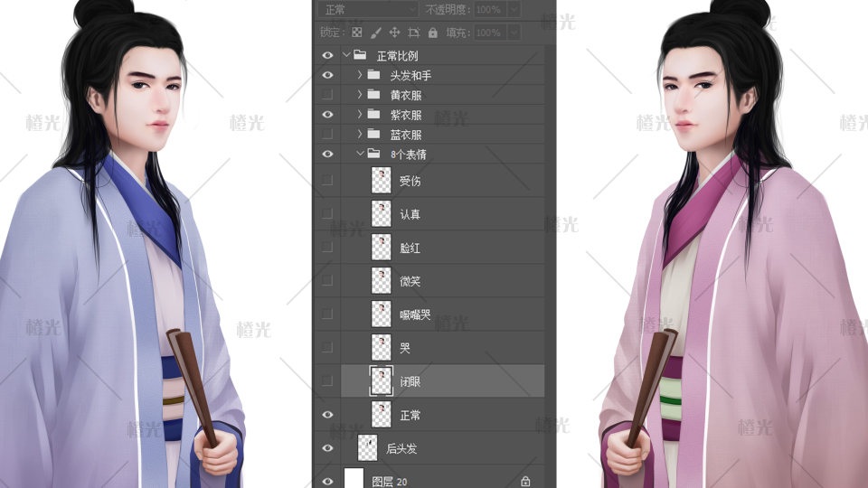
Task: Show the 微笑 expression layer
Action: click(327, 281)
